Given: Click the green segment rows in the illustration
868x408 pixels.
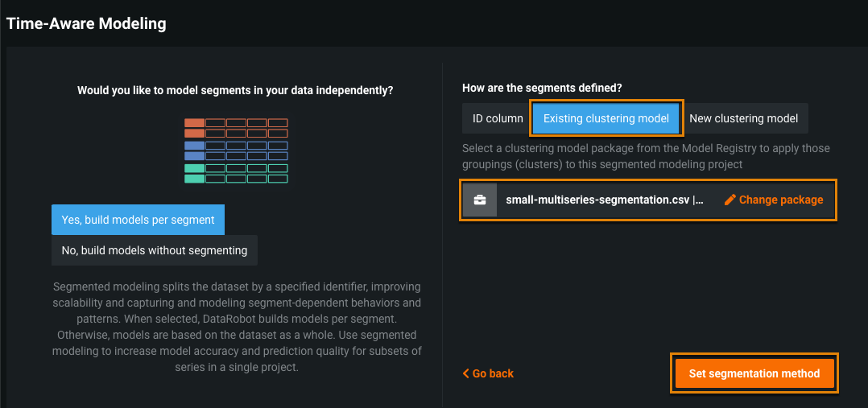Looking at the screenshot, I should pos(235,173).
